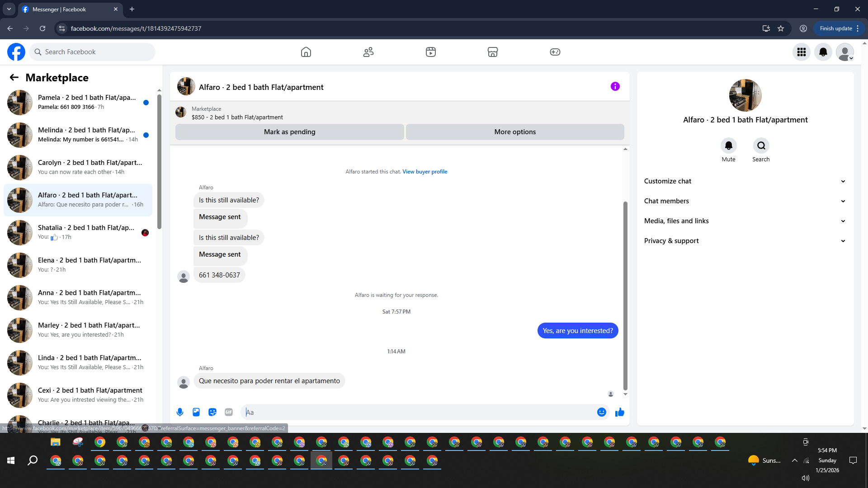Open Linda's apartment conversation
The image size is (868, 488).
pyautogui.click(x=78, y=363)
